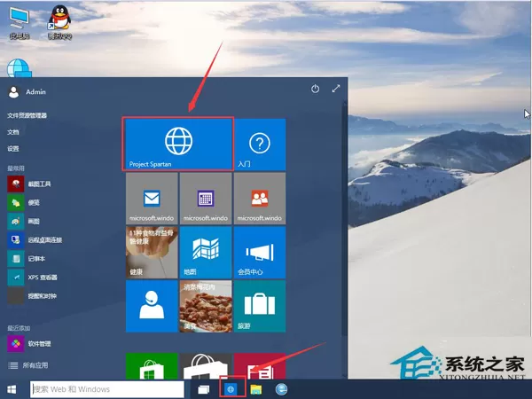The image size is (532, 399).
Task: Open the 健康 health tile
Action: pos(152,253)
